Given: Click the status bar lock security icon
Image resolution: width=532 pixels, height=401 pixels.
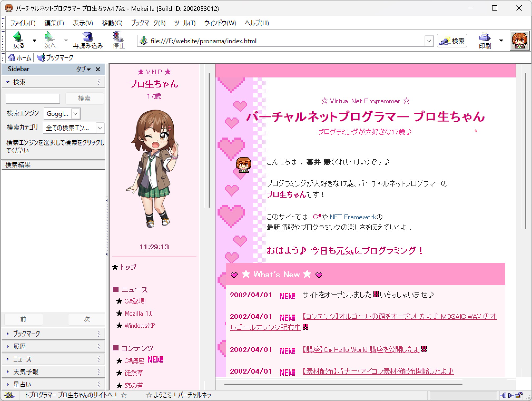Looking at the screenshot, I should click(518, 395).
